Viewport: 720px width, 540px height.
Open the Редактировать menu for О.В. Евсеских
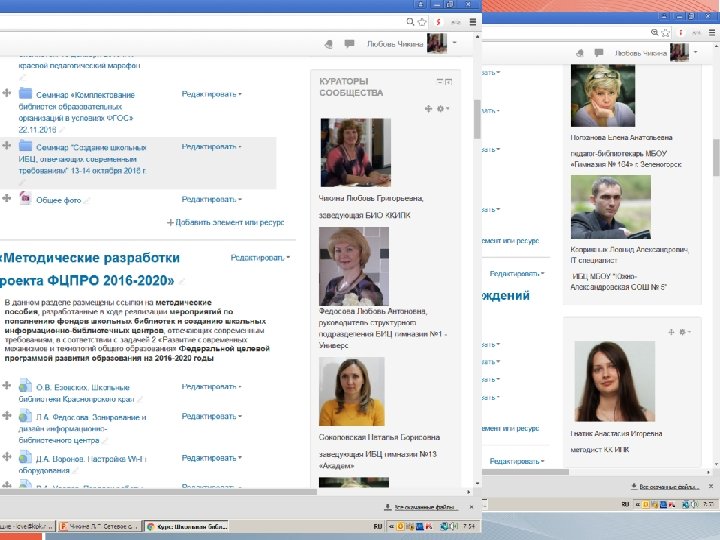point(211,387)
